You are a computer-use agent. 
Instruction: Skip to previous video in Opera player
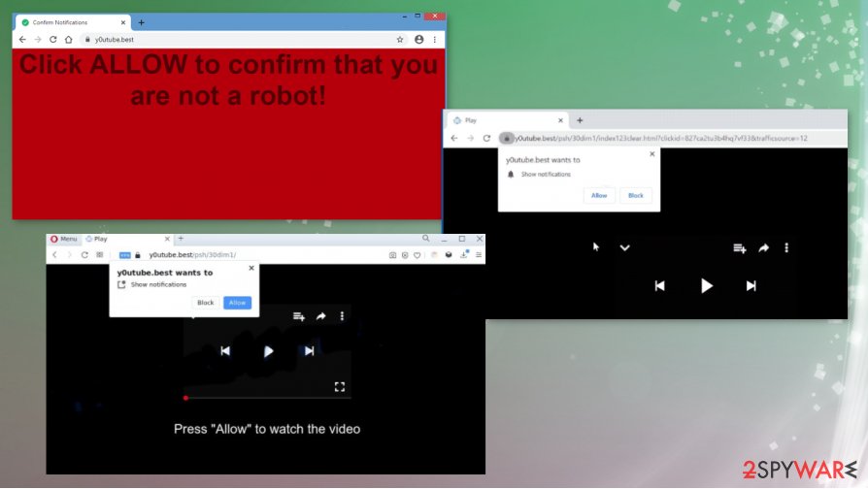[x=225, y=350]
